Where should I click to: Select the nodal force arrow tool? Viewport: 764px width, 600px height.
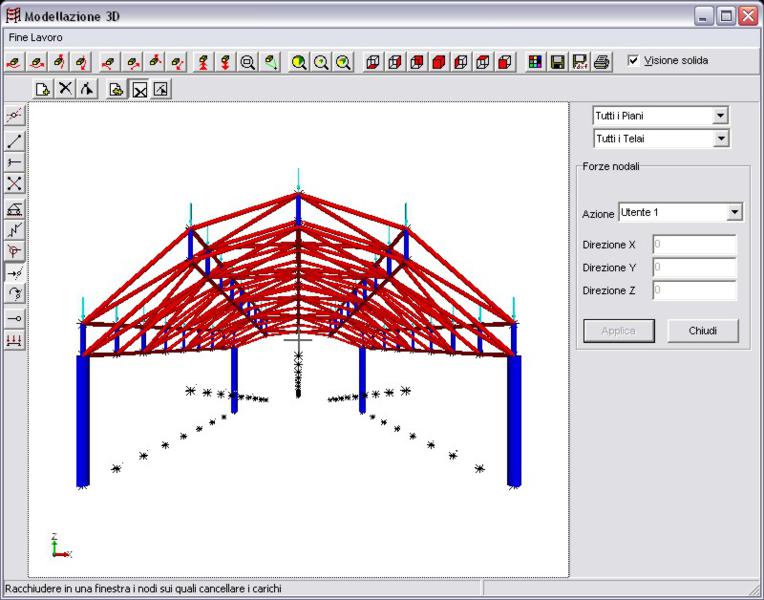pos(15,272)
